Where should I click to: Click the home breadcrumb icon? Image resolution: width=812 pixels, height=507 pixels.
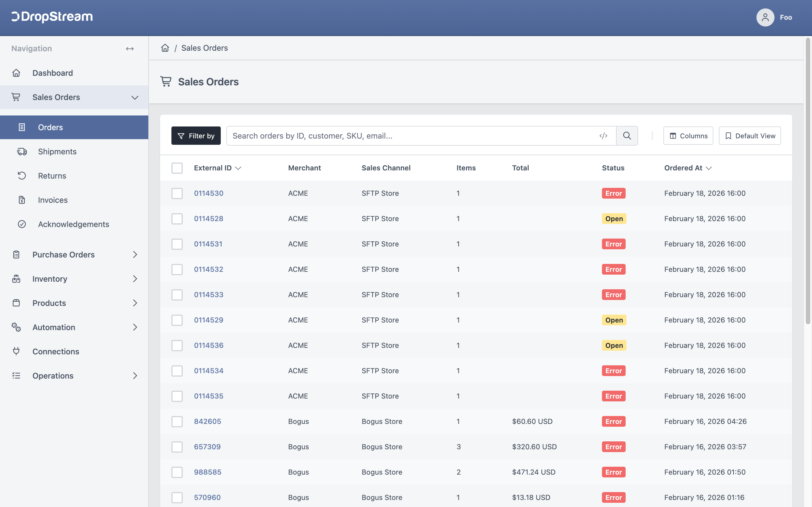coord(165,48)
